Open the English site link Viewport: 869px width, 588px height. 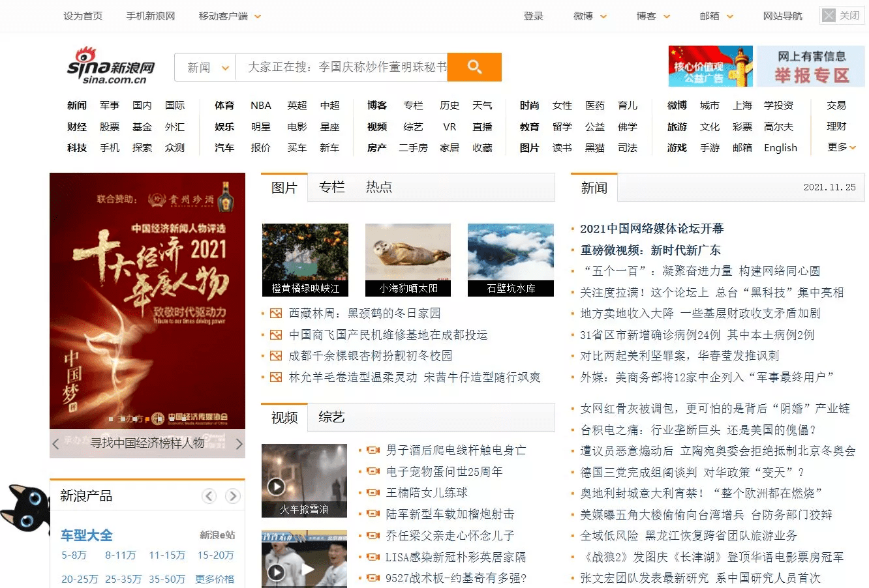781,148
